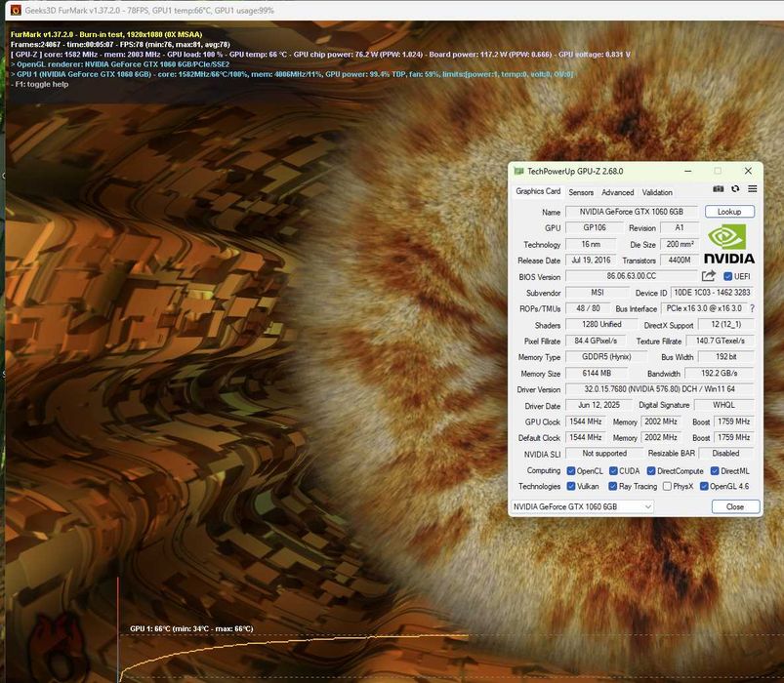Click the Device ID value
The image size is (784, 683).
(x=712, y=293)
